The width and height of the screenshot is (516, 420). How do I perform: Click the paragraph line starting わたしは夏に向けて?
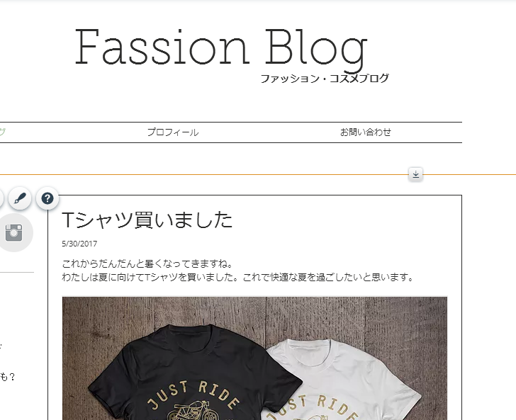(237, 277)
